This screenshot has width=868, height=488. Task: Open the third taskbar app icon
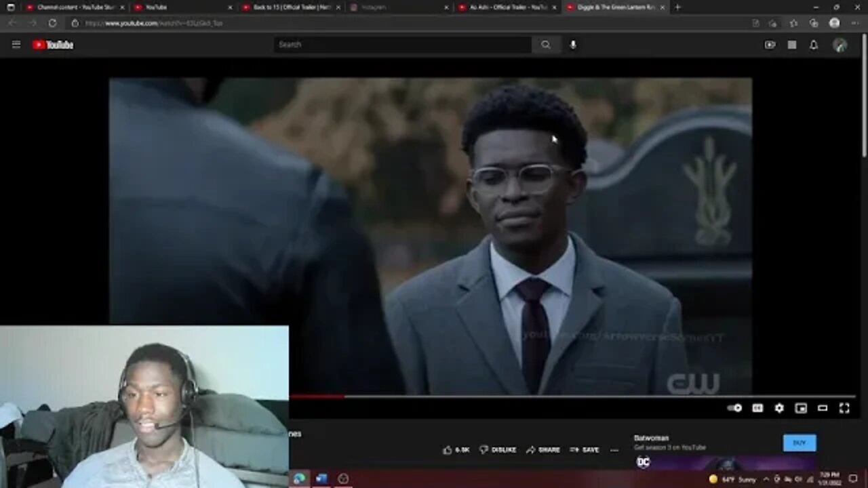click(343, 479)
